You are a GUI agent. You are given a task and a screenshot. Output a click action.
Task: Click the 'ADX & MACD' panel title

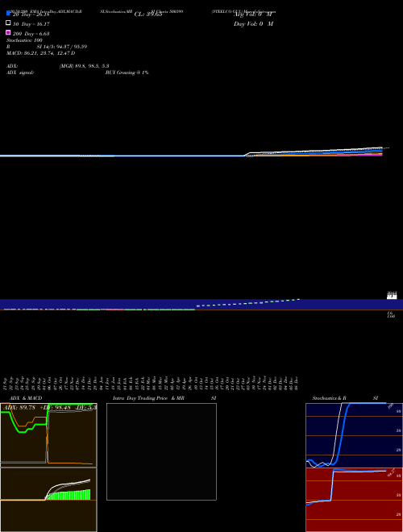26,398
